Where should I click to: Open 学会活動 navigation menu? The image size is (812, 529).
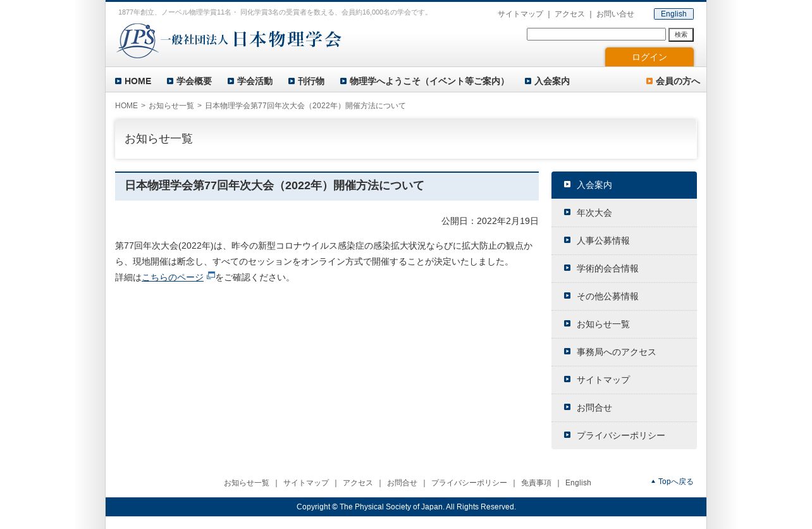coord(250,81)
